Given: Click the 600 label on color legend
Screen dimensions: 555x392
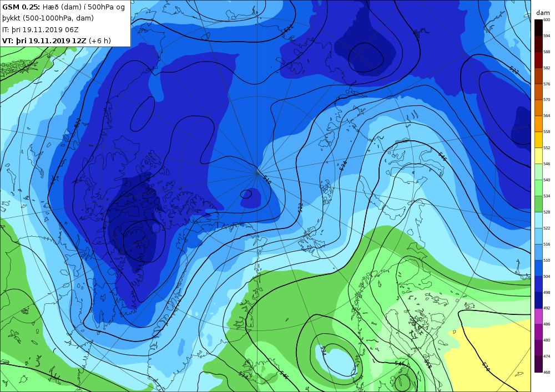Looking at the screenshot, I should [x=547, y=20].
